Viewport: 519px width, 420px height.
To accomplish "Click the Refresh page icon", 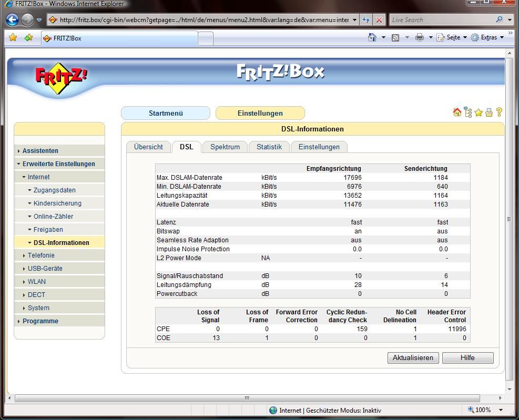I will 366,20.
